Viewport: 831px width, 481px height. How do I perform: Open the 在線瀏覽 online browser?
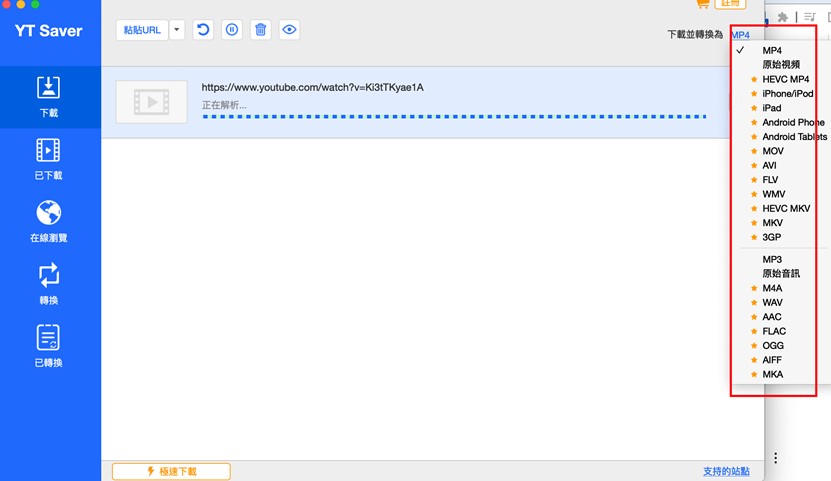click(48, 222)
